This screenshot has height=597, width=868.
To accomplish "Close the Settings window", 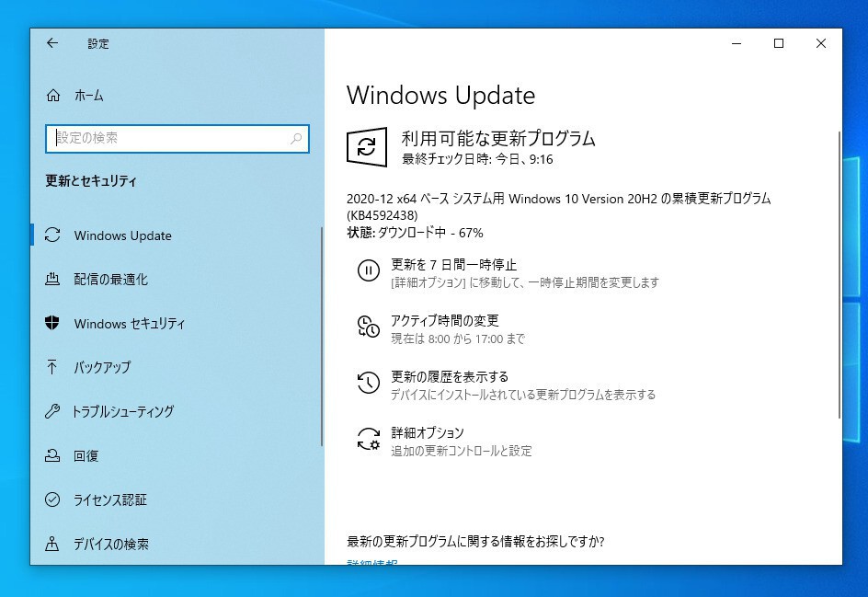I will (x=821, y=43).
